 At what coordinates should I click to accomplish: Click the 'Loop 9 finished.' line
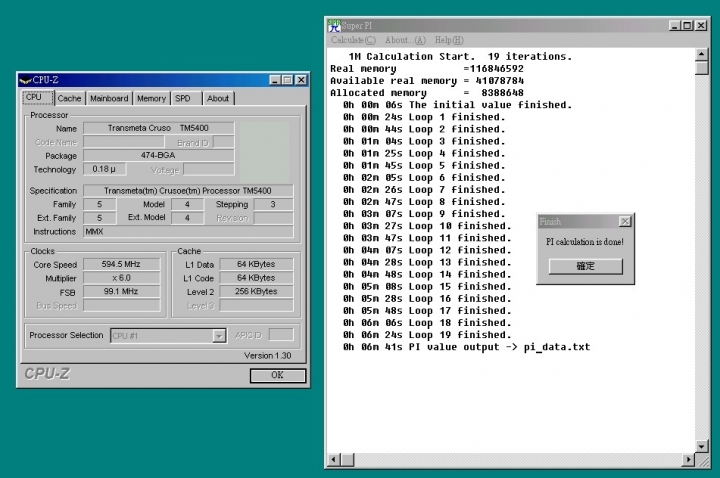424,214
